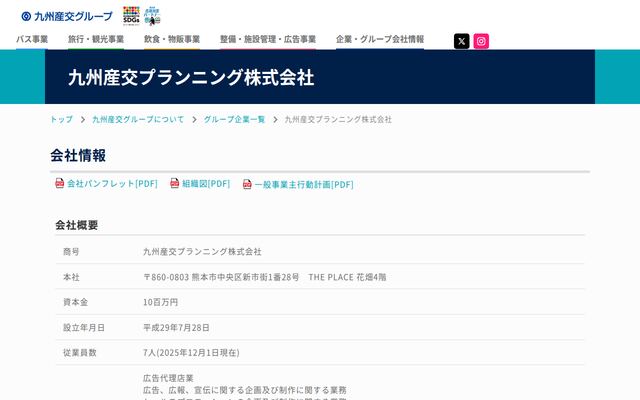Open the 旅行・観光事業 menu
The image size is (640, 400).
tap(96, 39)
